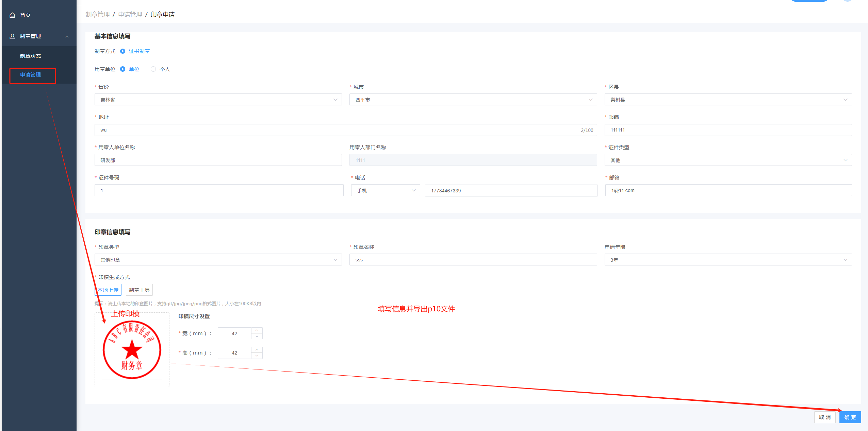Open the 申请年限 dropdown showing 3年

tap(728, 260)
